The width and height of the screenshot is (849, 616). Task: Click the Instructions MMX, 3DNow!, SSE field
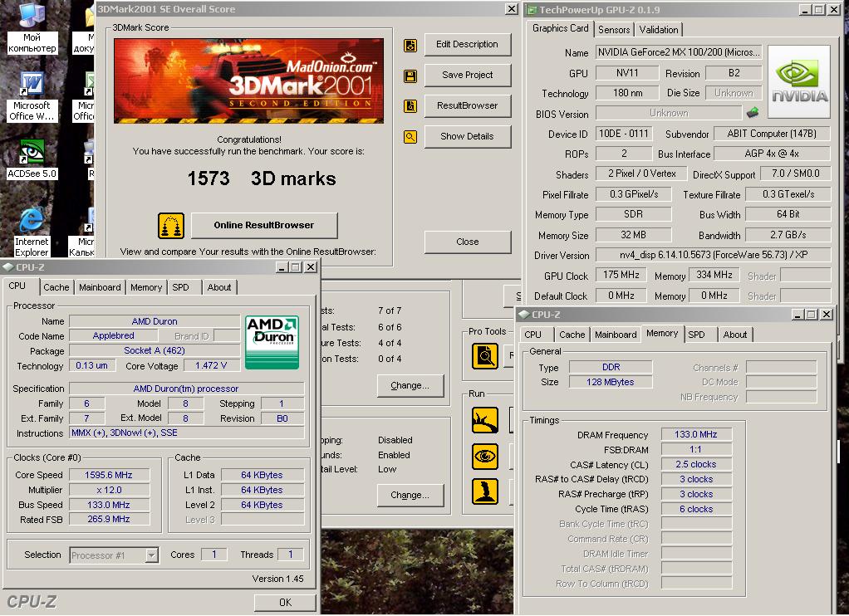pyautogui.click(x=186, y=433)
